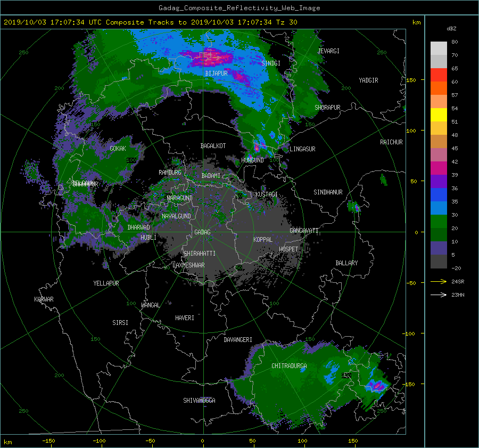Viewport: 479px width, 448px height.
Task: Click the HANGAL city label
Action: click(150, 305)
